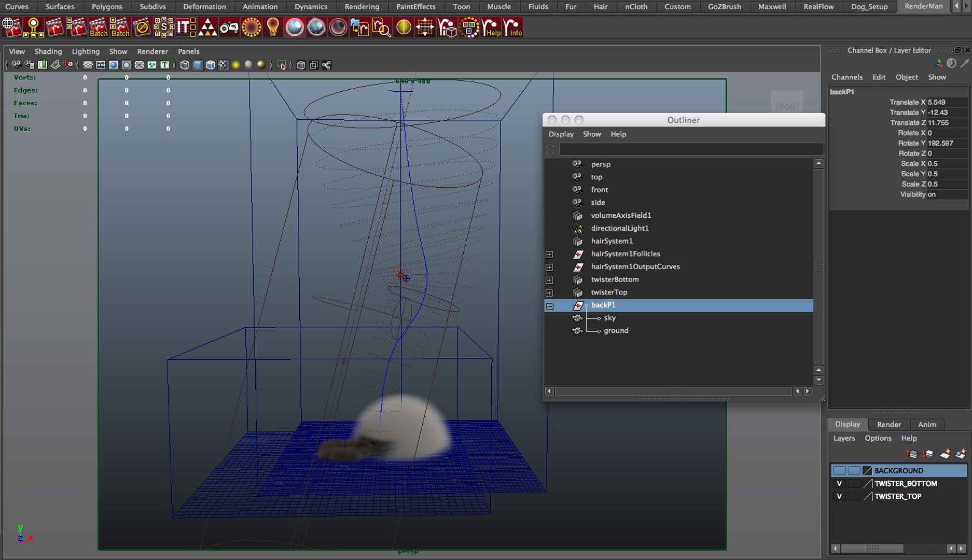Click the wireframe cube icon in viewport toolbar
Viewport: 972px width, 560px height.
pos(185,65)
